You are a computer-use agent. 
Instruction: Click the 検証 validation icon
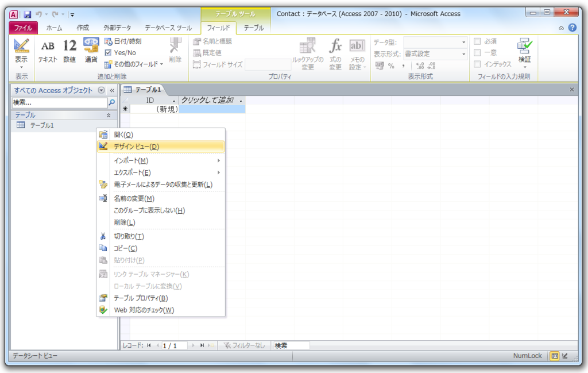(x=525, y=45)
